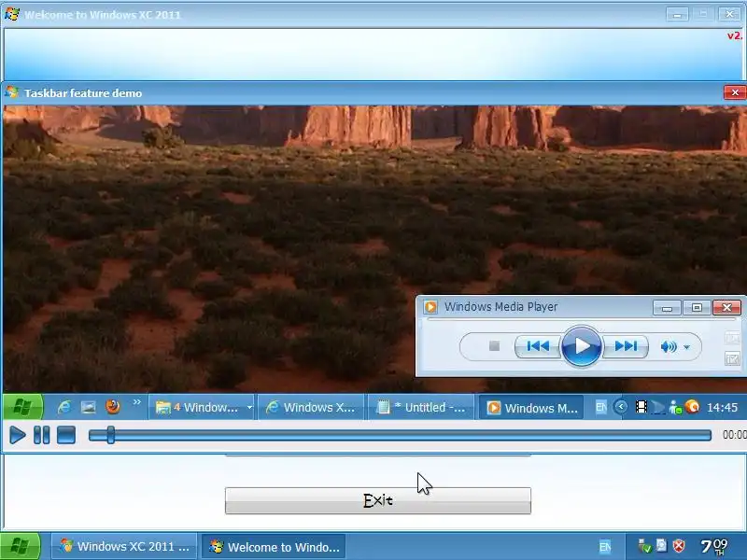Image resolution: width=747 pixels, height=560 pixels.
Task: Click the document tray icon beside the red shield
Action: coord(662,545)
